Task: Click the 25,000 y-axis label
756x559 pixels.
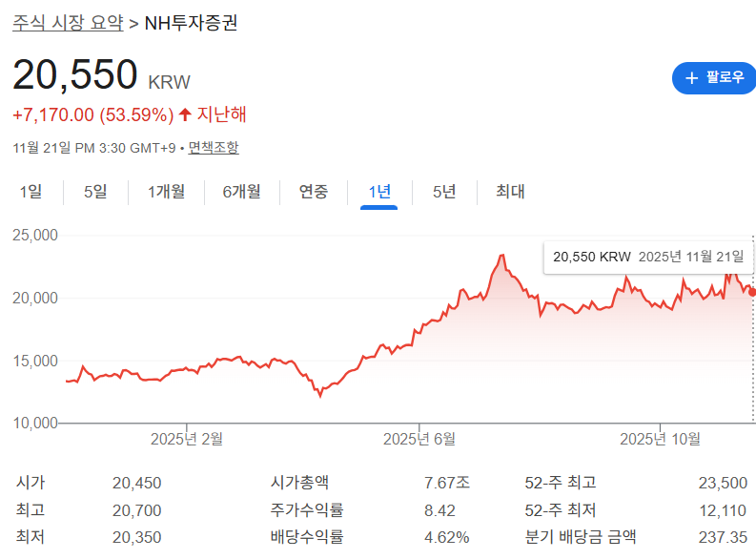Action: click(34, 236)
